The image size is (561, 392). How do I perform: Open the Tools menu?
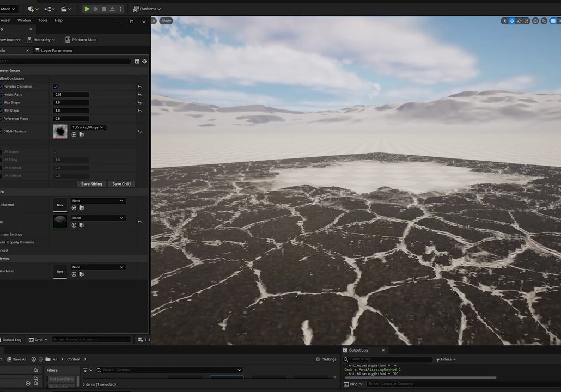[42, 20]
